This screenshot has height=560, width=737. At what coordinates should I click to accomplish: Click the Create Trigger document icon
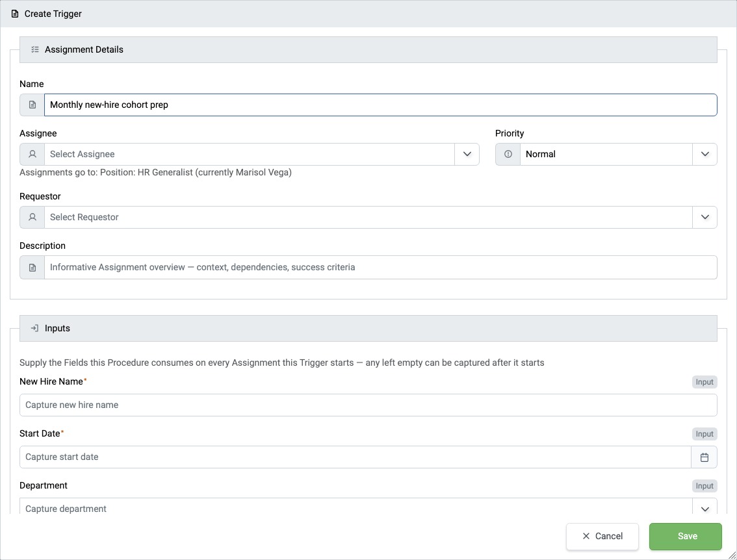tap(15, 14)
